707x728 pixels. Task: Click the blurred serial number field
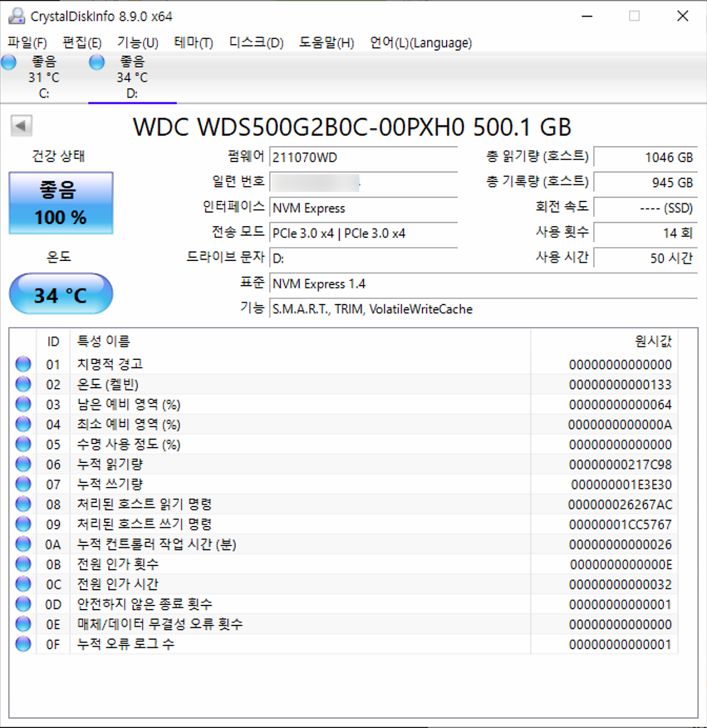click(364, 183)
